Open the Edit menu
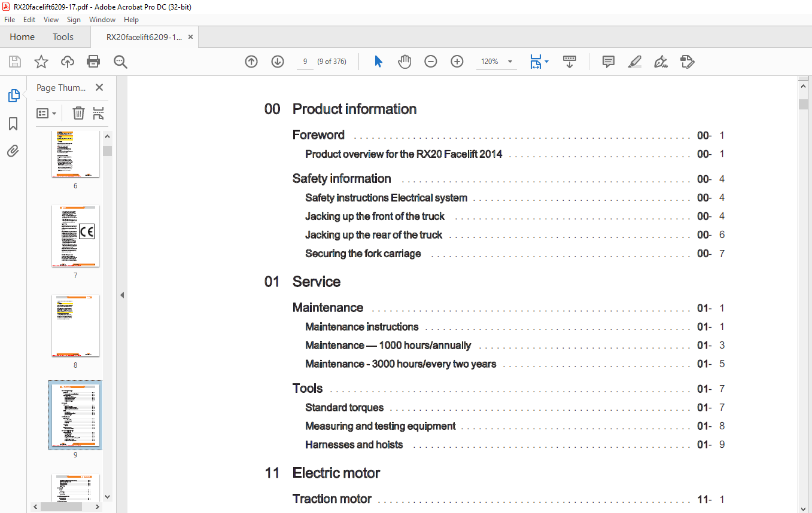This screenshot has width=812, height=513. coord(29,20)
